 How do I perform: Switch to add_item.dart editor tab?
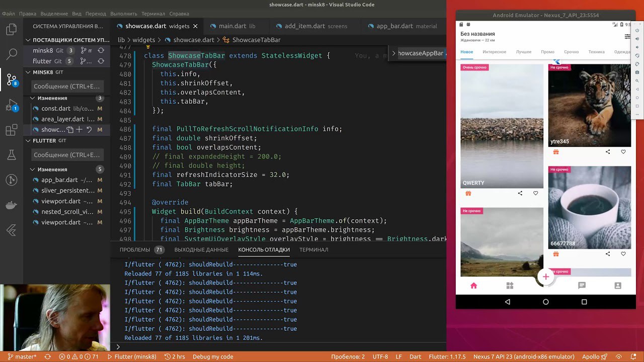click(x=316, y=26)
